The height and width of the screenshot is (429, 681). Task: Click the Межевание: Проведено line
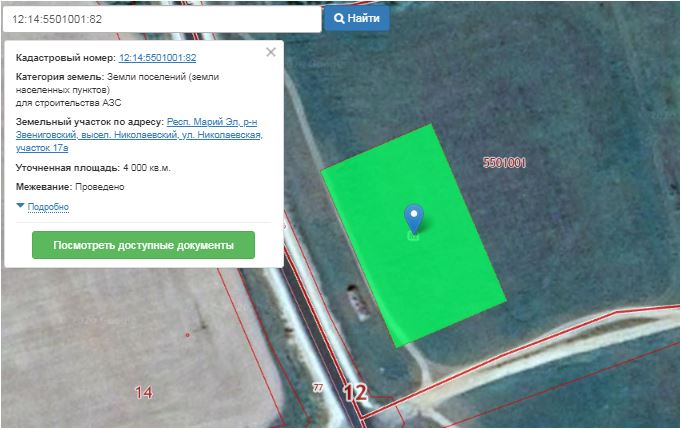[x=70, y=187]
